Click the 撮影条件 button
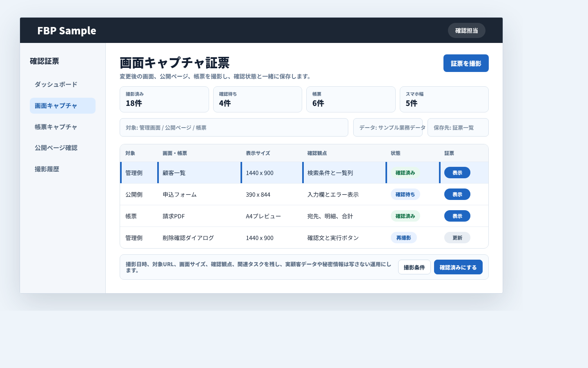The image size is (588, 368). coord(414,267)
